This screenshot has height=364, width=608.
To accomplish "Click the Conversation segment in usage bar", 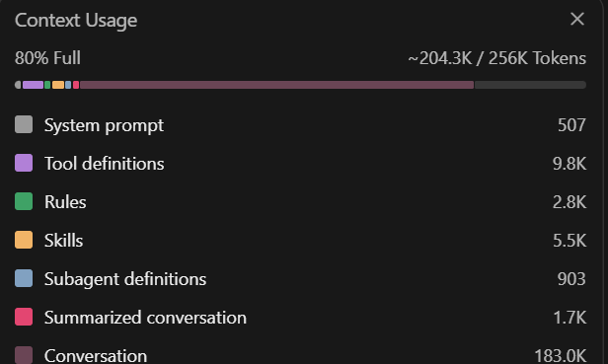I will [x=276, y=85].
